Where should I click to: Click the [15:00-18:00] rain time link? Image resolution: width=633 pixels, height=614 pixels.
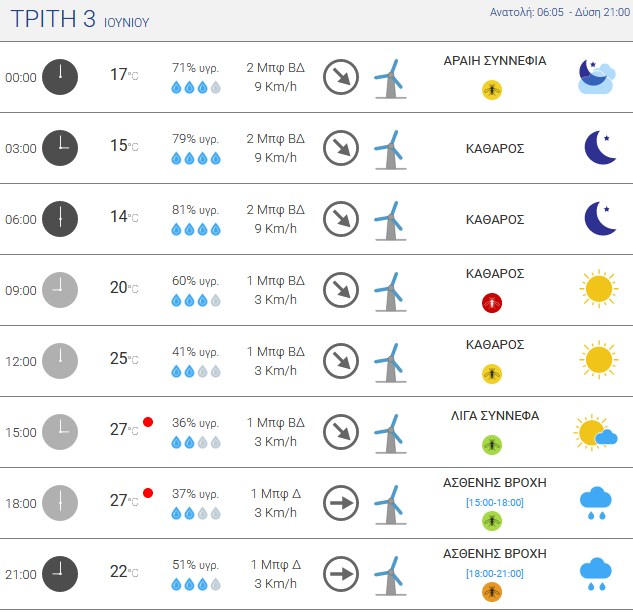click(494, 501)
